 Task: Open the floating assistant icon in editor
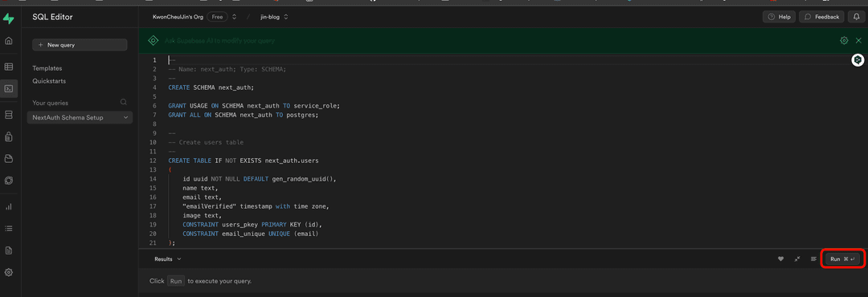tap(857, 59)
